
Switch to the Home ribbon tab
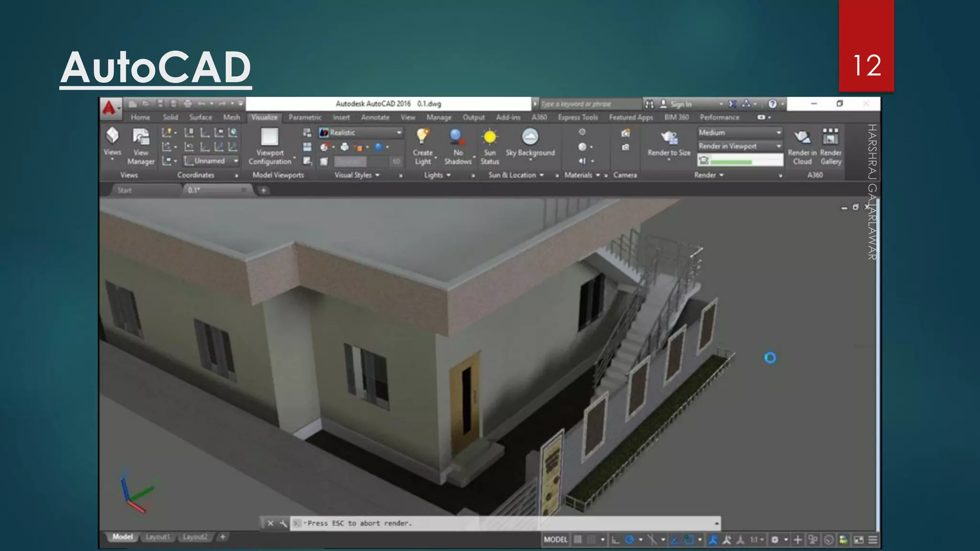(140, 117)
